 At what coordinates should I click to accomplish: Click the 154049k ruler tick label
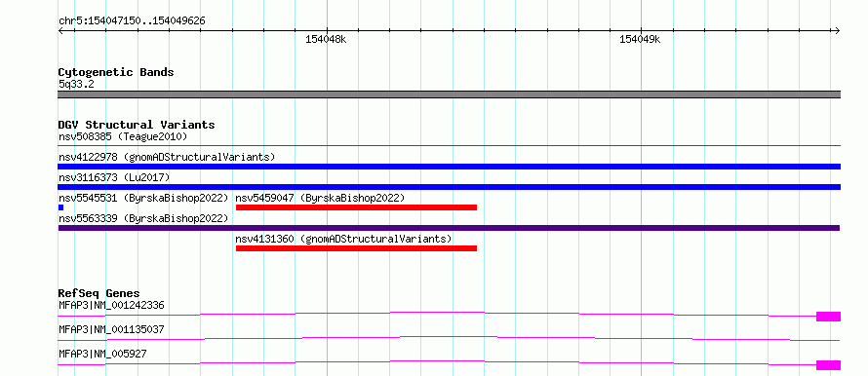pos(640,39)
